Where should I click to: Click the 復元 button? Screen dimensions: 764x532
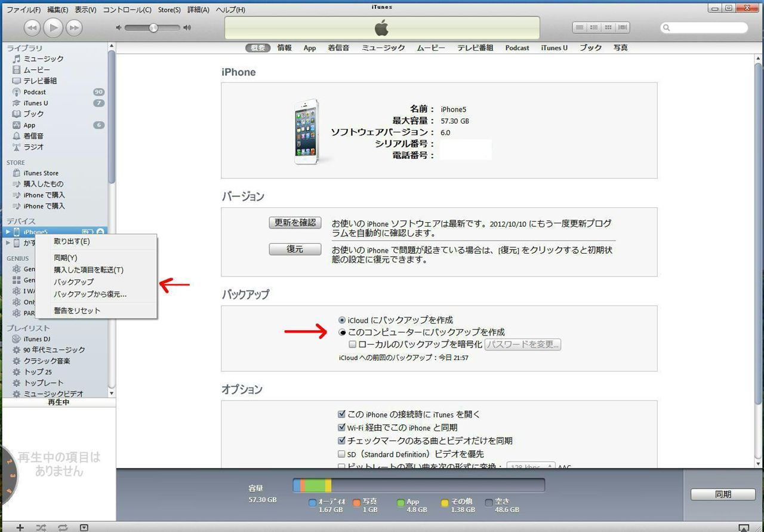click(x=295, y=249)
